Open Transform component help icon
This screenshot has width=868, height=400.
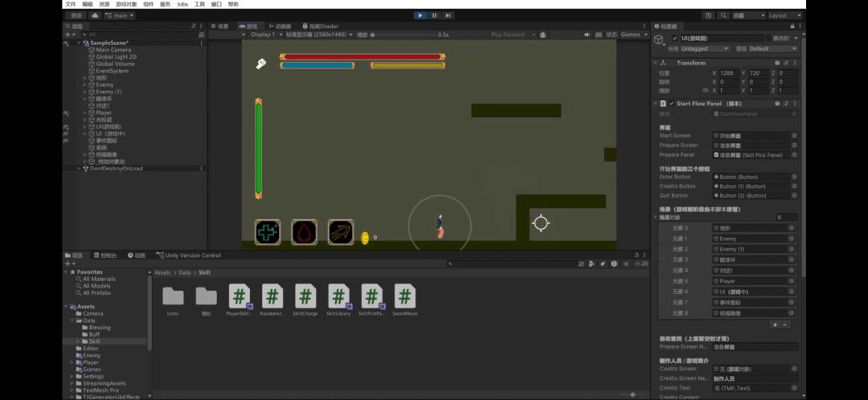pos(777,63)
